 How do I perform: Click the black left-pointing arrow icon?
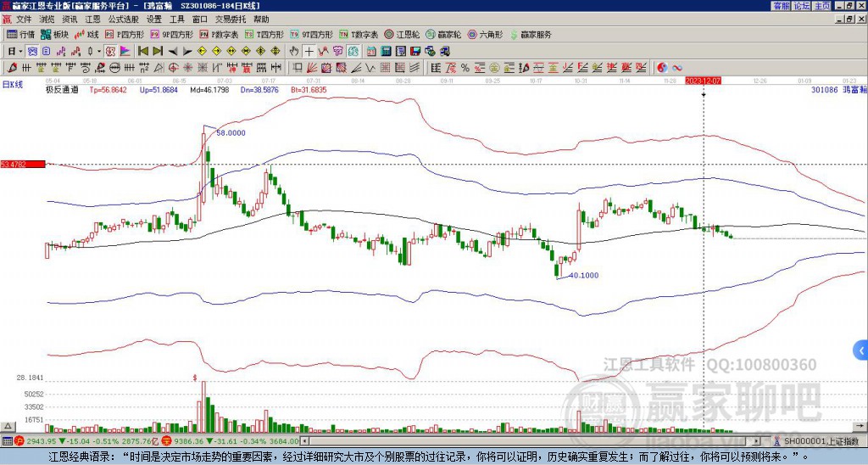172,52
